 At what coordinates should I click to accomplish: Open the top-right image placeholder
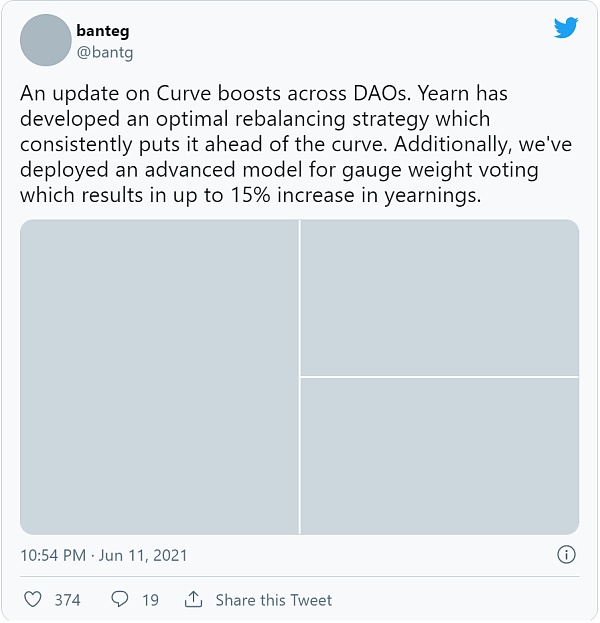click(440, 298)
